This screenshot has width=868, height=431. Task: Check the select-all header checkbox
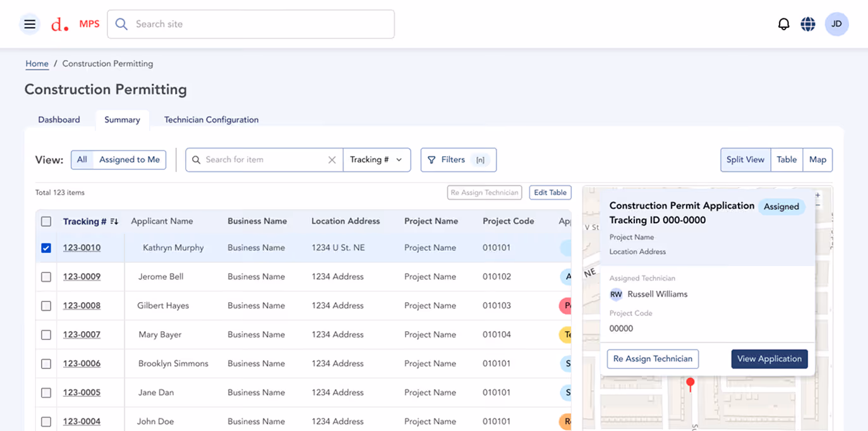coord(46,221)
